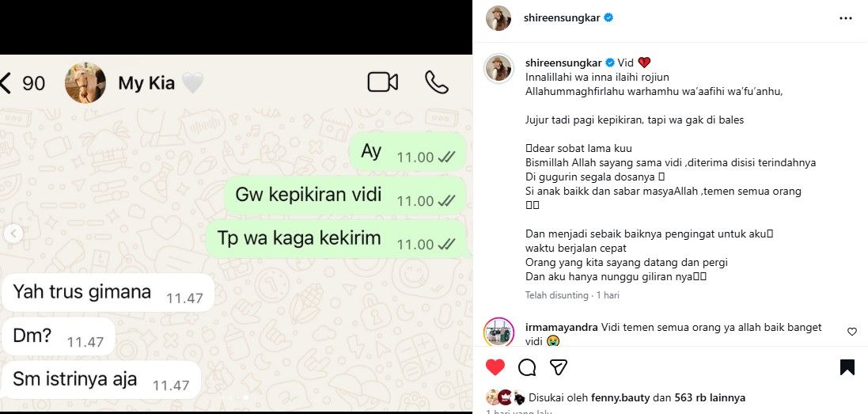Open the My Kia chat title
Viewport: 868px width, 414px height.
click(x=146, y=83)
